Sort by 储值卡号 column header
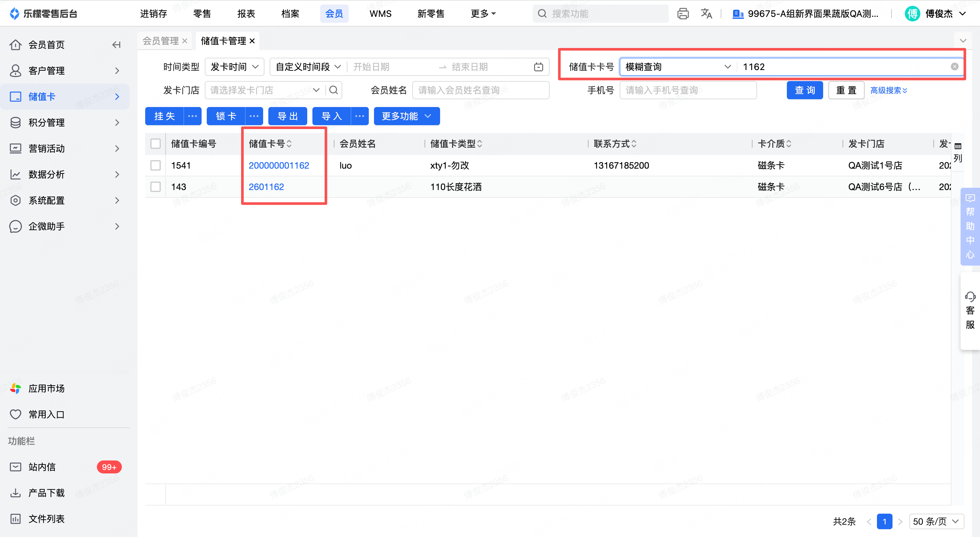The width and height of the screenshot is (980, 537). tap(270, 144)
